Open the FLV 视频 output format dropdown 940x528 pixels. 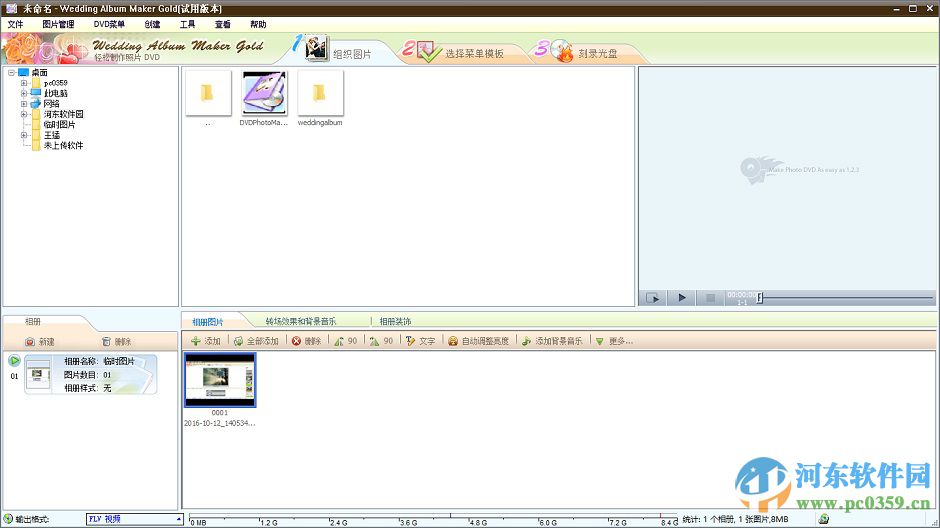point(134,519)
